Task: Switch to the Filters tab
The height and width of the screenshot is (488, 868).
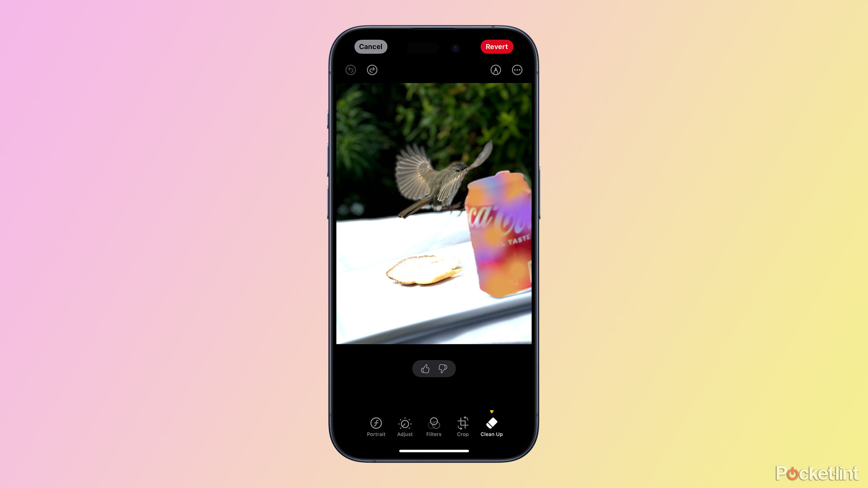Action: [433, 426]
